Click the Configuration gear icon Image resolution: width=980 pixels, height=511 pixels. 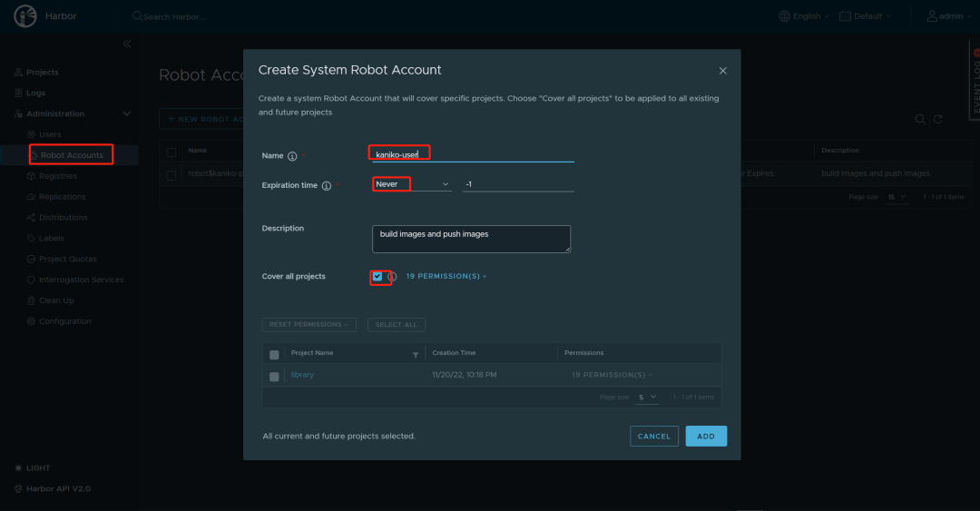click(31, 321)
